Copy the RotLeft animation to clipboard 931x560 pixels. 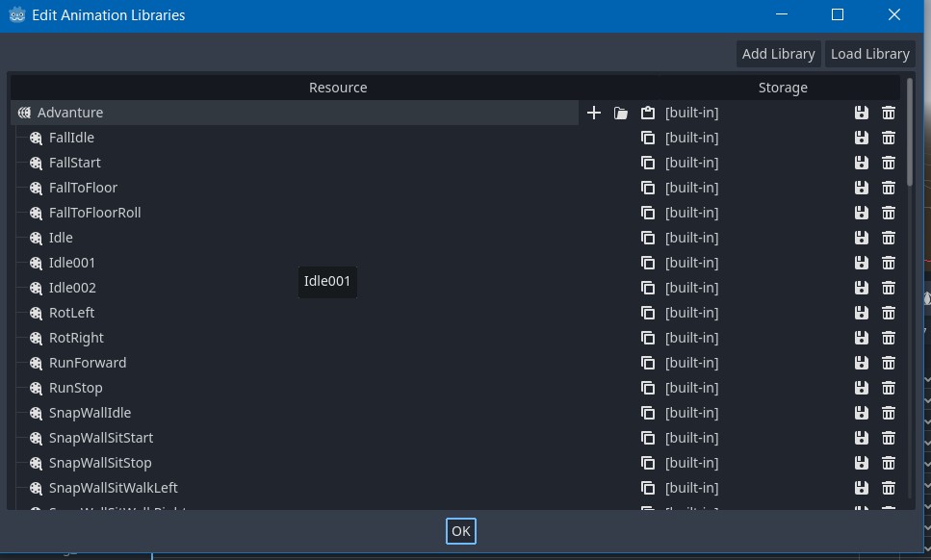pos(647,313)
